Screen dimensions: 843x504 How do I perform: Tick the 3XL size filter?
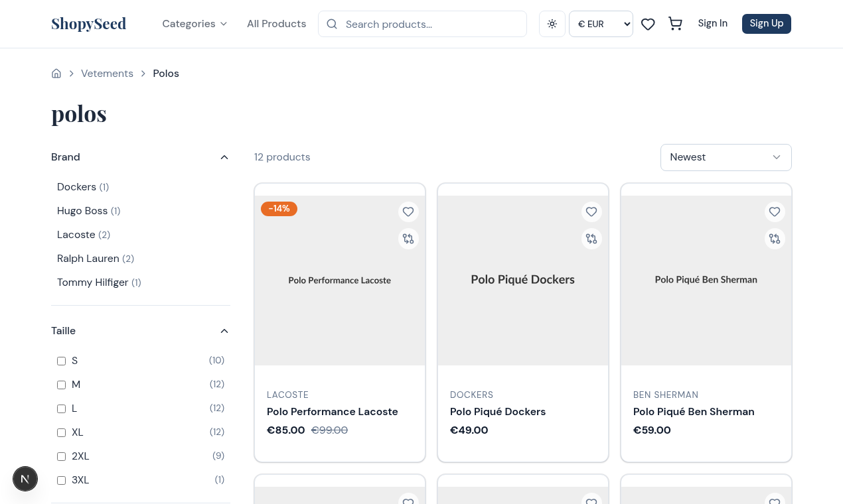[x=61, y=480]
